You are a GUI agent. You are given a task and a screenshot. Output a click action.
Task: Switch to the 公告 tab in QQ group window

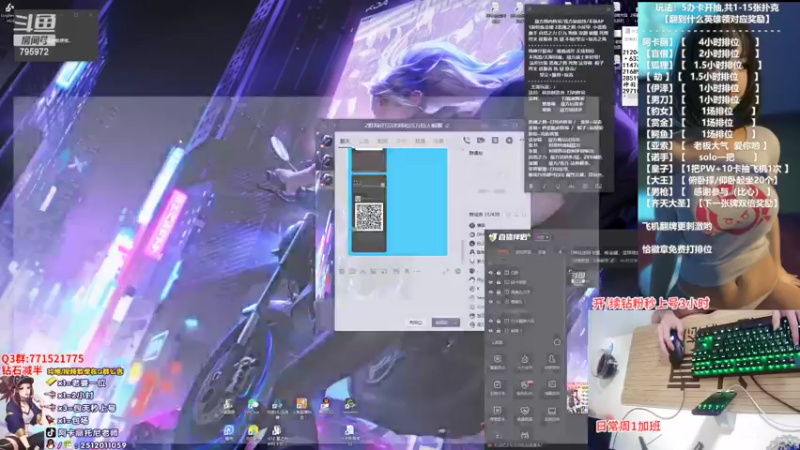pyautogui.click(x=364, y=141)
